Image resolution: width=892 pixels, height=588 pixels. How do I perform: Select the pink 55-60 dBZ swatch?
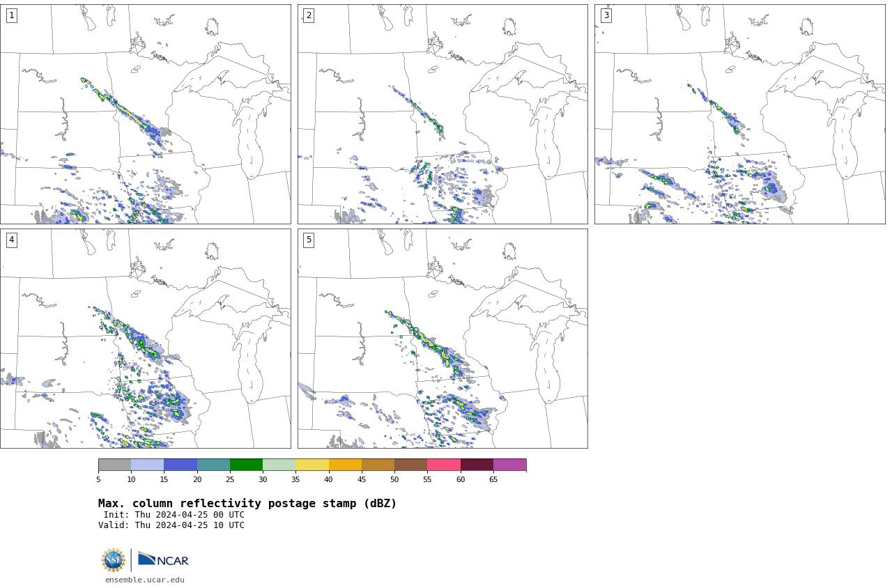(x=444, y=465)
